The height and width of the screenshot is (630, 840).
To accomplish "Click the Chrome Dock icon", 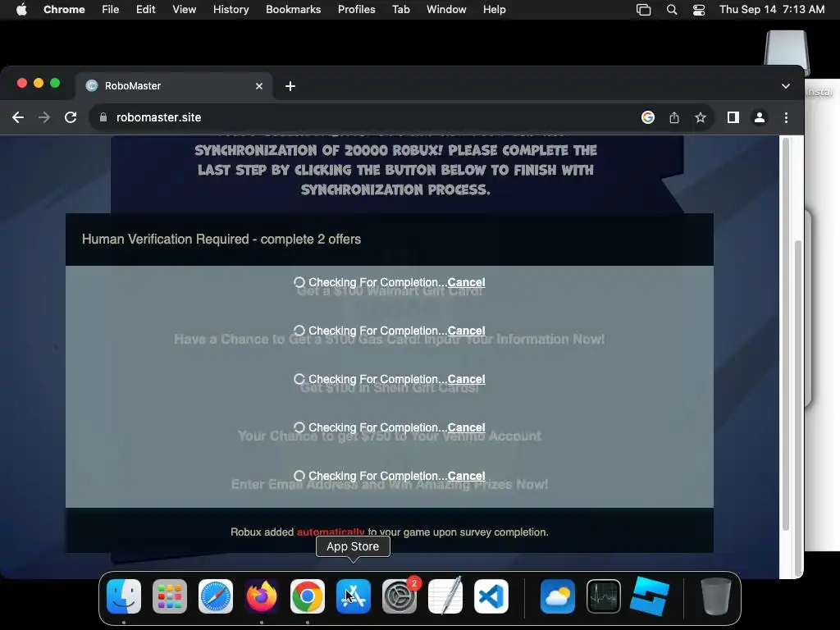I will tap(308, 596).
